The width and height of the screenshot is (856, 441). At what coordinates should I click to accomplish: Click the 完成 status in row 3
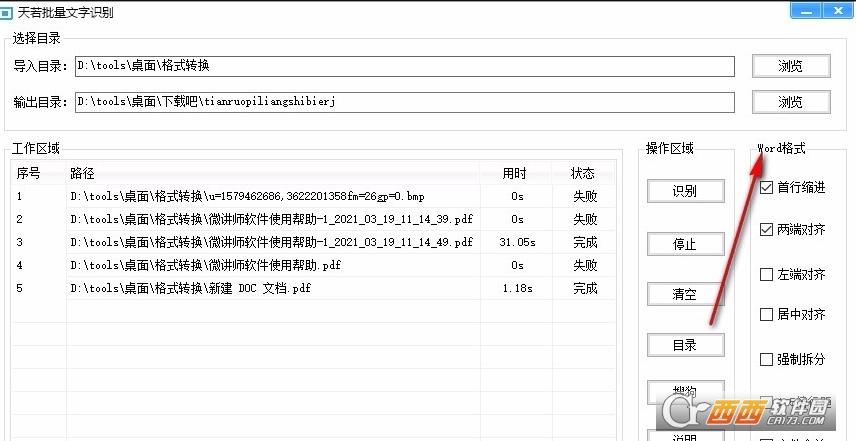coord(585,242)
